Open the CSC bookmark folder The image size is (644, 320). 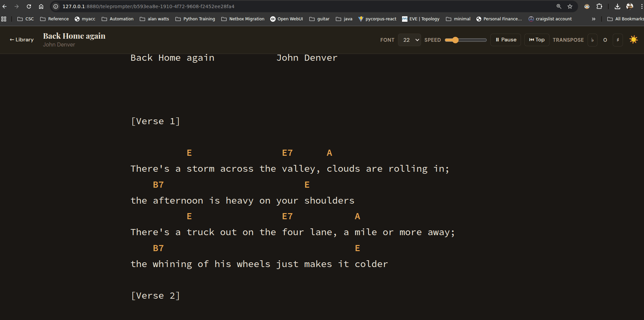[25, 19]
